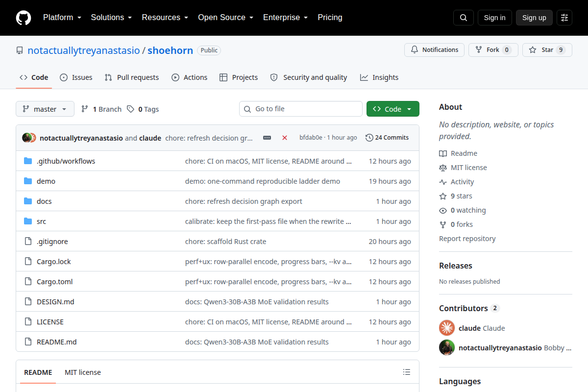Click the file icon beside DESIGN.md

point(28,302)
